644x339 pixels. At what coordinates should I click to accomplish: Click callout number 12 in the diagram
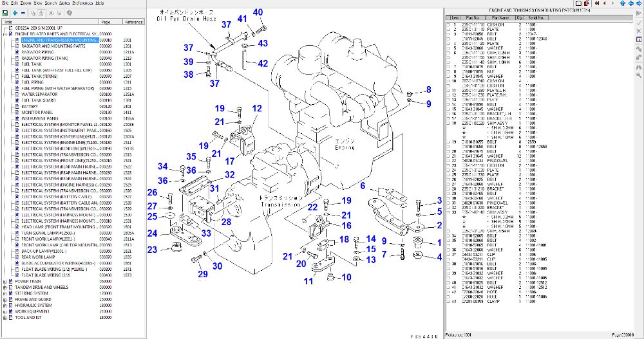point(257,108)
